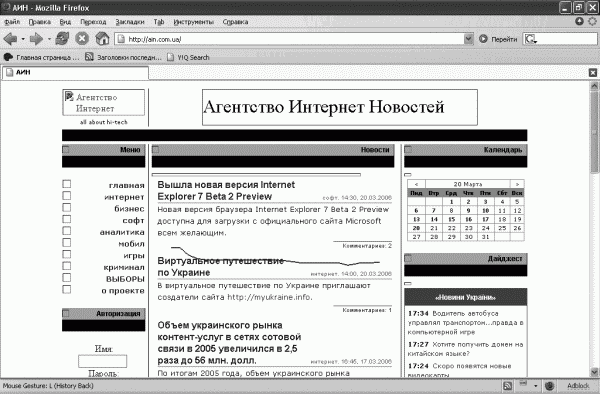Screen dimensions: 600x394
Task: Reload the page with refresh icon
Action: [62, 39]
